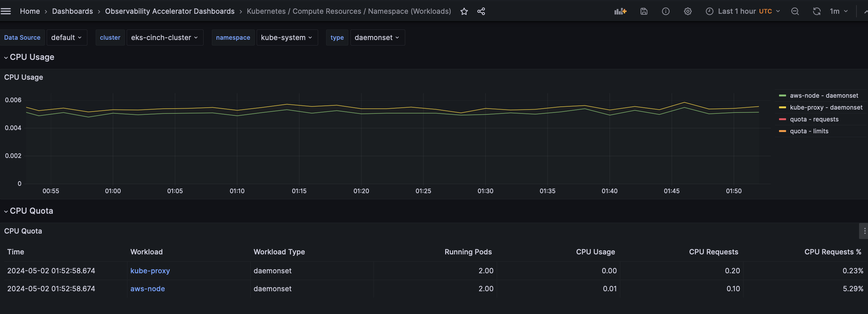Navigate to Dashboards in the breadcrumb
Viewport: 868px width, 314px height.
pos(72,11)
